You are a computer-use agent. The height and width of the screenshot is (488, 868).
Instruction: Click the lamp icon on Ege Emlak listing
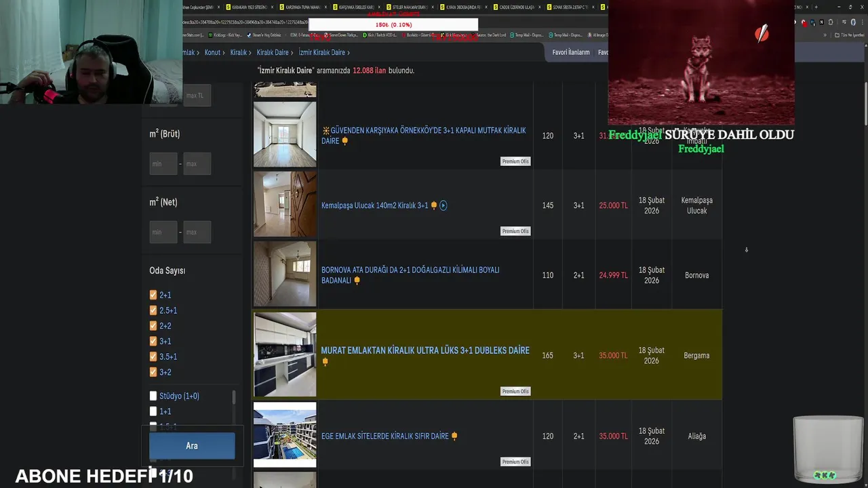[x=454, y=436]
